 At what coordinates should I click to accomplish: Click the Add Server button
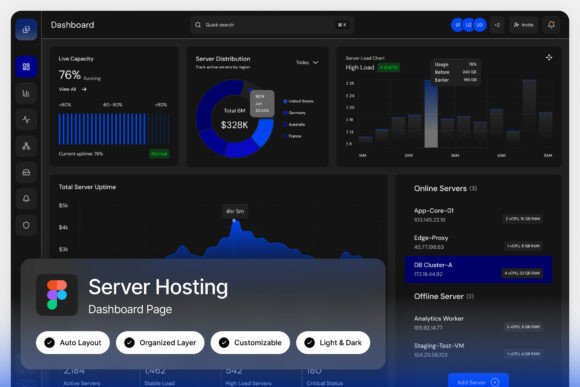[478, 381]
